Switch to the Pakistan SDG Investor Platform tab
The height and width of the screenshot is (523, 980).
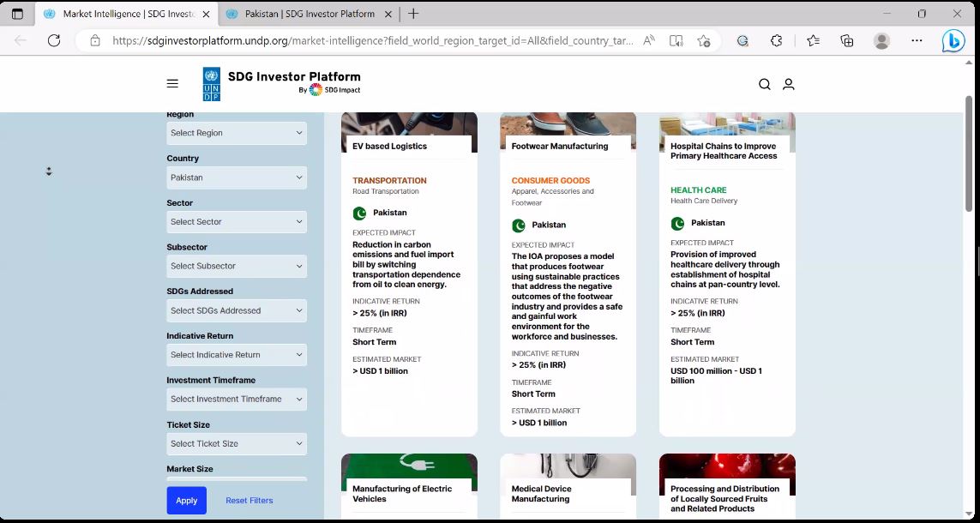(310, 14)
